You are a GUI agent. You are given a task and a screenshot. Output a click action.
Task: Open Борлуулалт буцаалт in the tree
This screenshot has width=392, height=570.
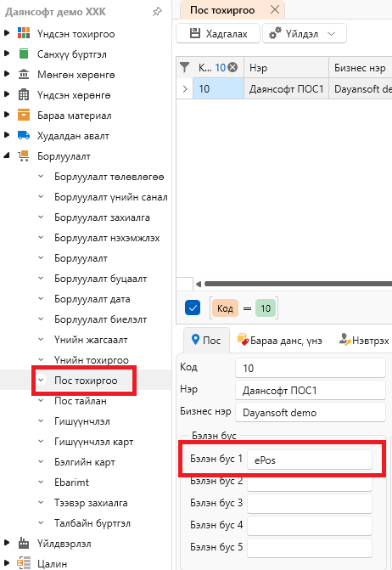(x=100, y=279)
